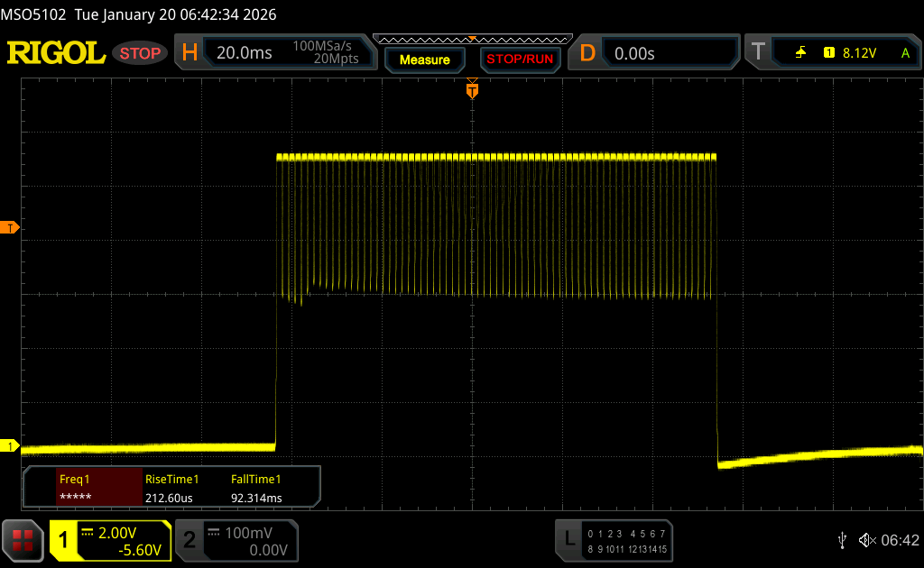Click the rising edge trigger icon
Image resolution: width=924 pixels, height=568 pixels.
tap(800, 53)
